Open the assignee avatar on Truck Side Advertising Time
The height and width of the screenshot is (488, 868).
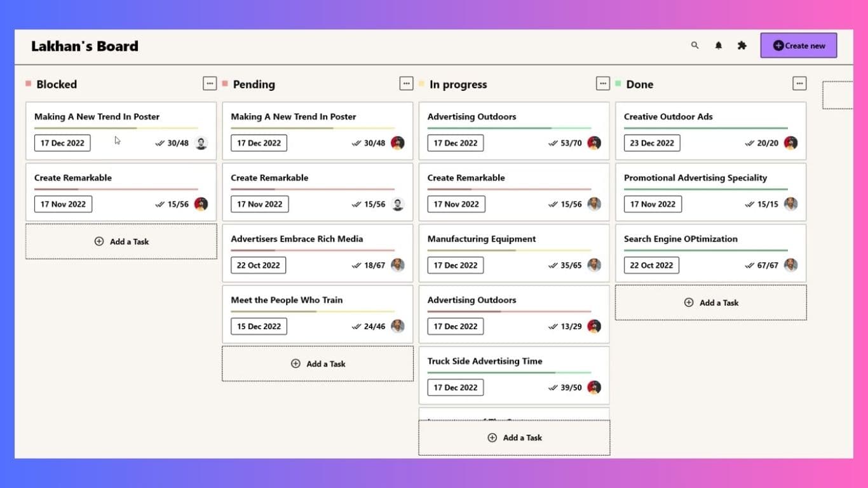click(593, 387)
